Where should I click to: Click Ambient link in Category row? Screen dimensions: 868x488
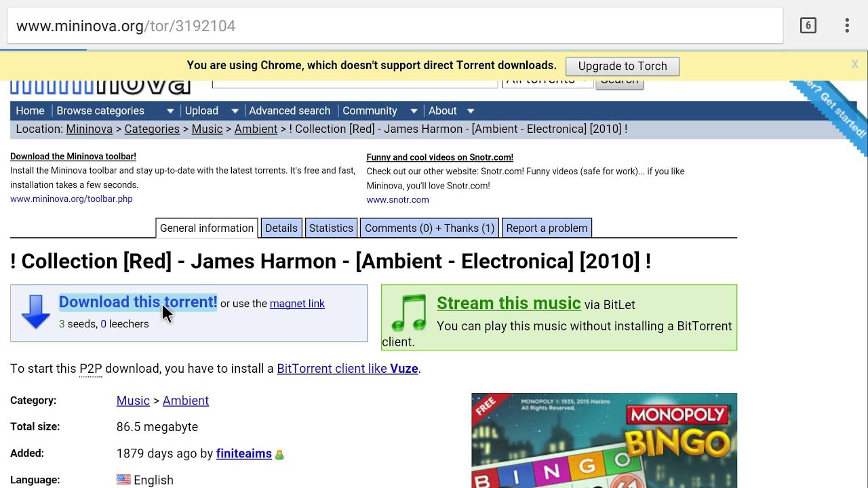[x=186, y=401]
